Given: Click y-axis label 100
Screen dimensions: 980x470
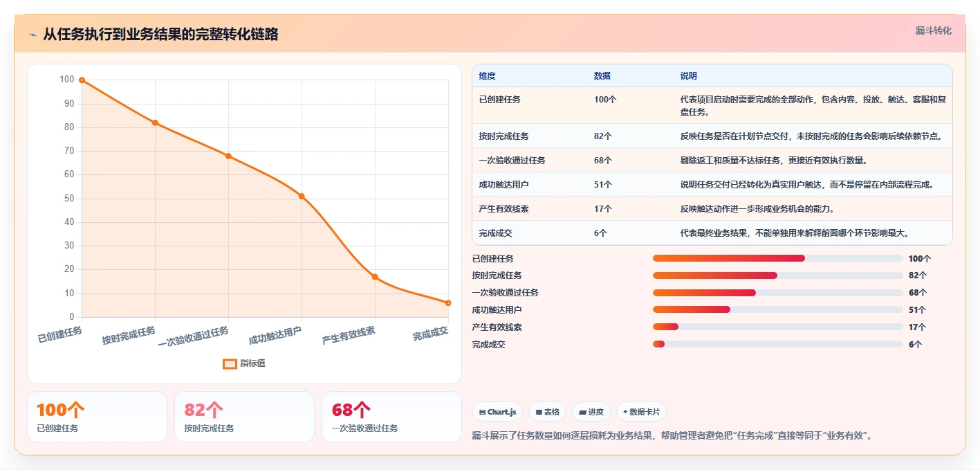Looking at the screenshot, I should 67,80.
